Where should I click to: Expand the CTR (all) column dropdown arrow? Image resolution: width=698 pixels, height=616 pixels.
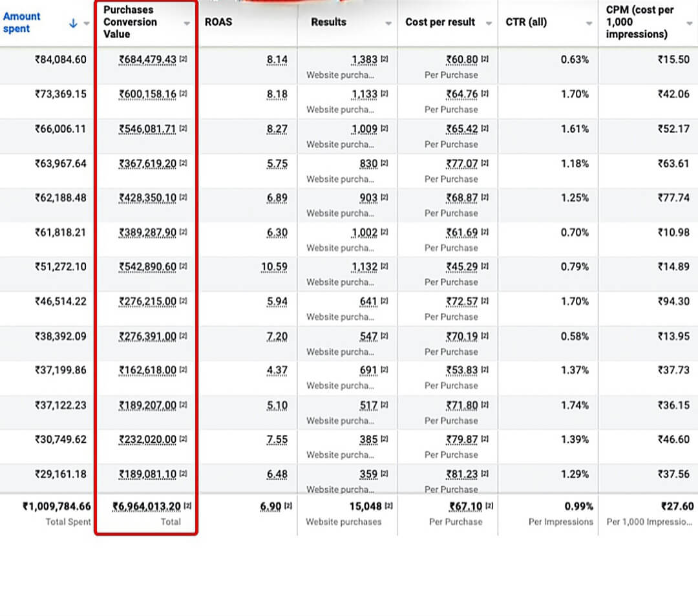589,23
